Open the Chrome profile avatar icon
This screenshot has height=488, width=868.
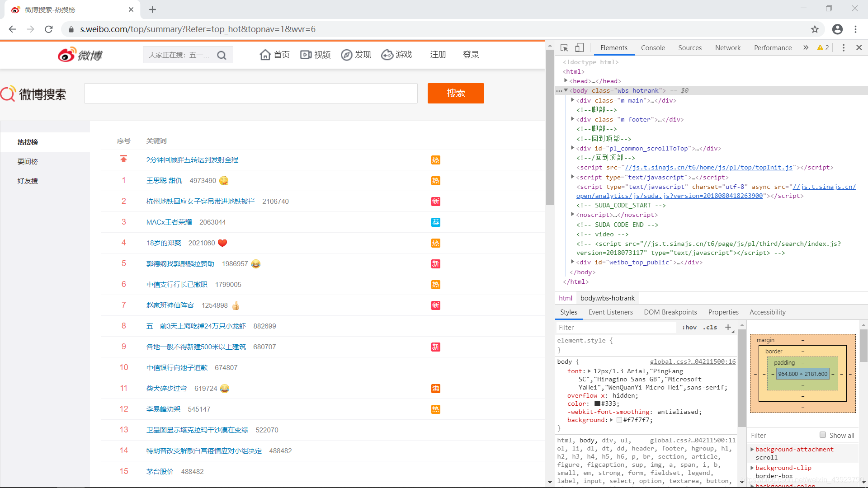(837, 29)
